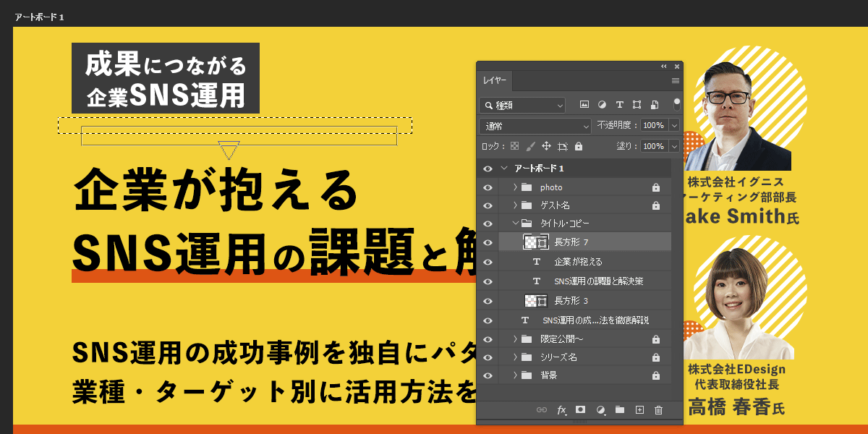Collapse アートボード 1 chevron

504,169
